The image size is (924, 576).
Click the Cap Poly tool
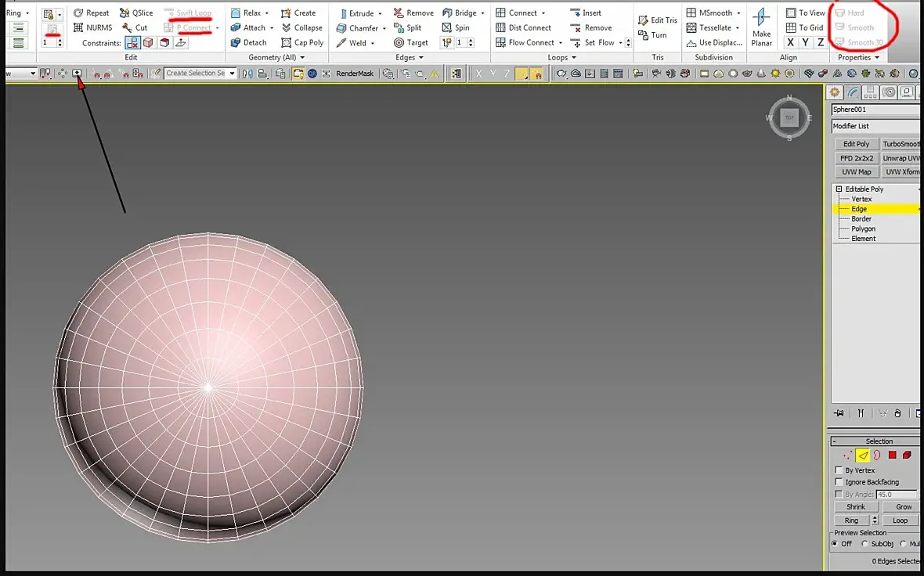(302, 43)
